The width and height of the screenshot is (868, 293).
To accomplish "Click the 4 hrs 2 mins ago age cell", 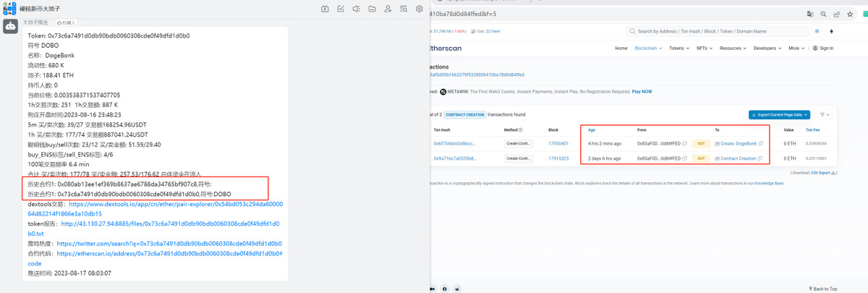I will 605,144.
